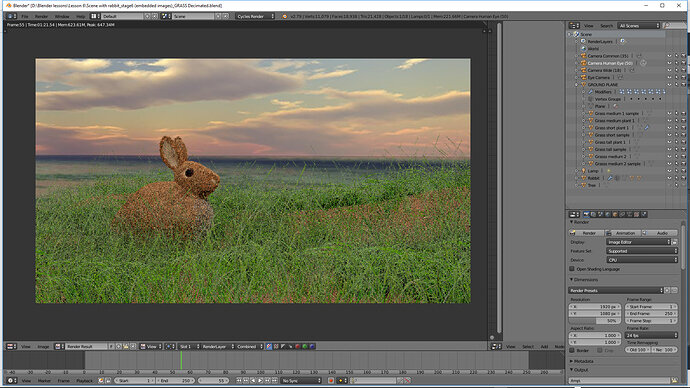Click the properties editor type icon
Image resolution: width=690 pixels, height=388 pixels.
click(x=574, y=214)
